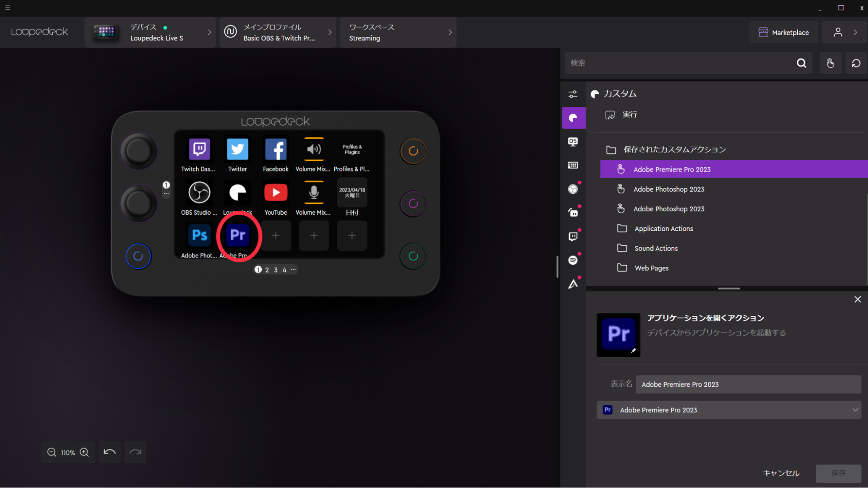Viewport: 868px width, 488px height.
Task: Expand the Streaming workspace selector
Action: 398,32
